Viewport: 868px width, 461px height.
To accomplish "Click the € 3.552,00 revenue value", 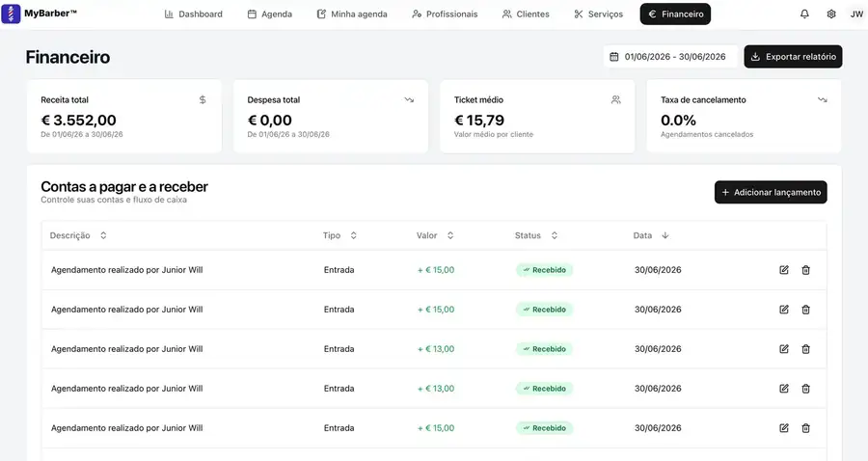I will click(79, 121).
